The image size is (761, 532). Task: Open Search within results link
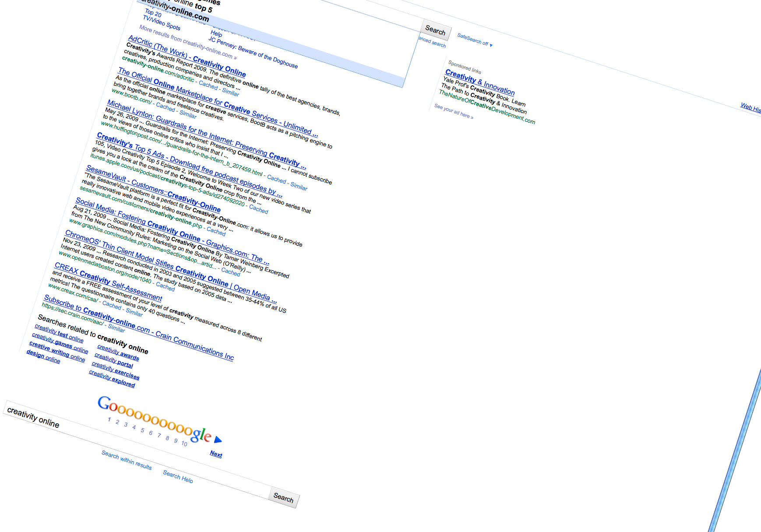(127, 460)
